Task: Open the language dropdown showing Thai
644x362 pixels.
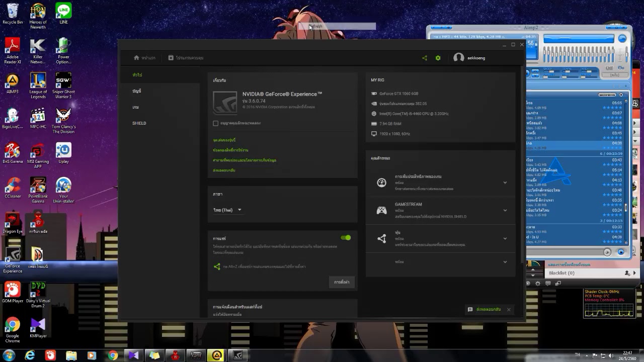Action: pos(227,210)
